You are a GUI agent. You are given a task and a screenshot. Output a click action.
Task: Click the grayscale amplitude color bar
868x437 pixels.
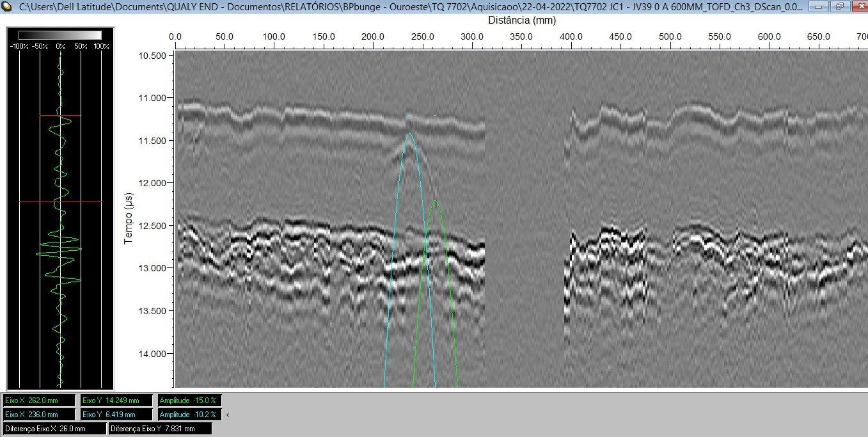point(60,35)
